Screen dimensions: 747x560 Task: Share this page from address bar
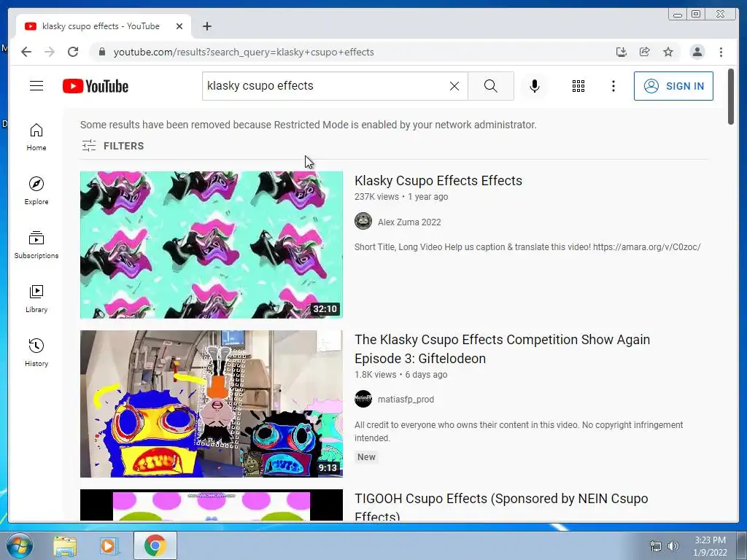click(645, 52)
